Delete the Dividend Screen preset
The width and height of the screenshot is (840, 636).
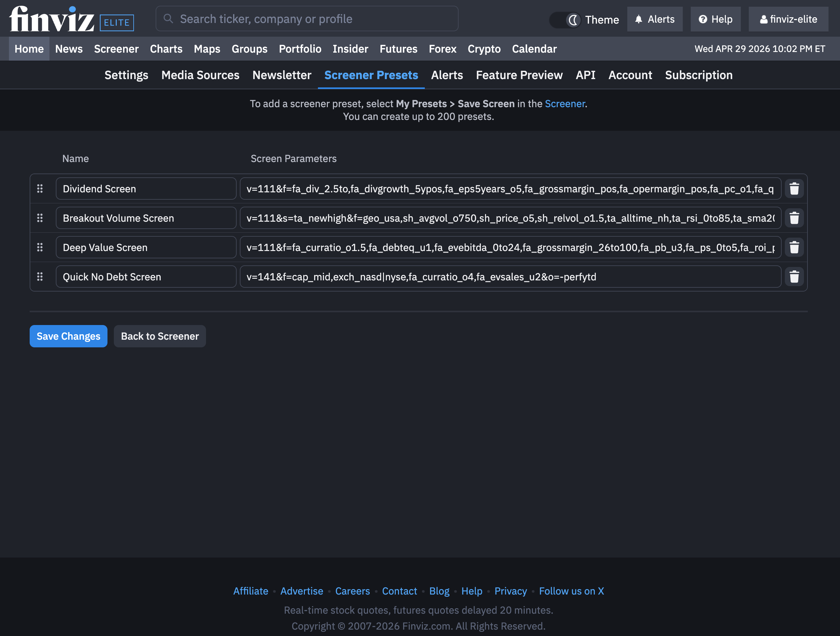pyautogui.click(x=794, y=189)
